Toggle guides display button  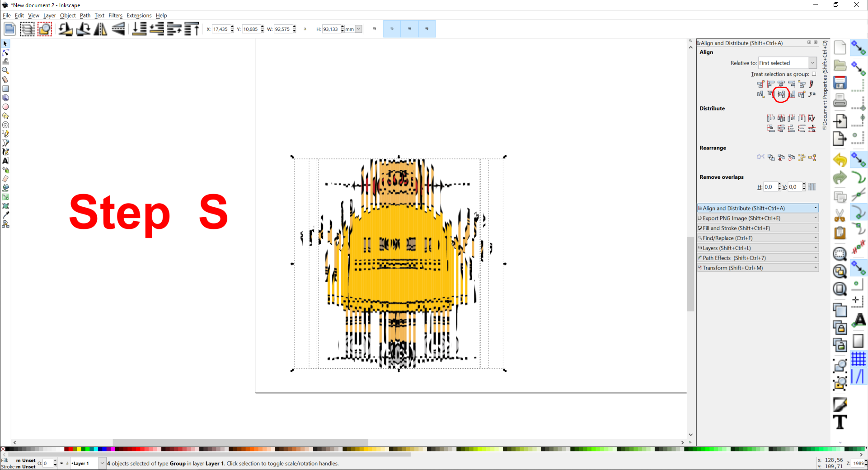point(859,376)
